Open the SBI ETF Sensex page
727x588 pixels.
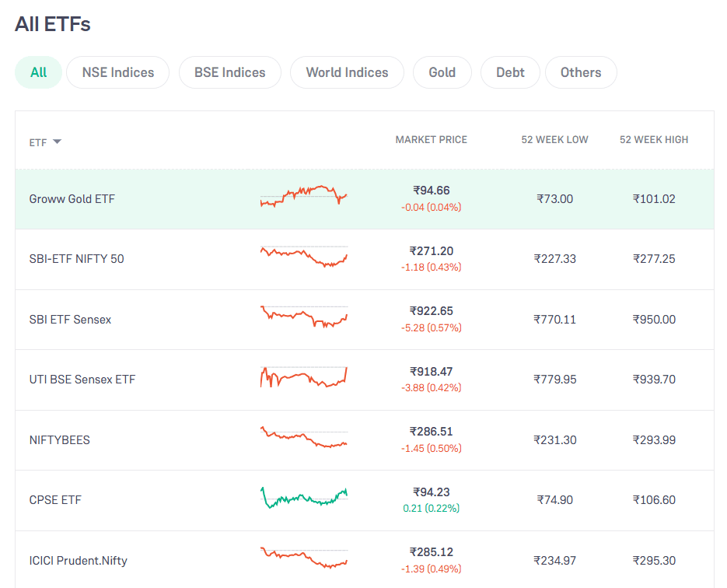pyautogui.click(x=69, y=319)
